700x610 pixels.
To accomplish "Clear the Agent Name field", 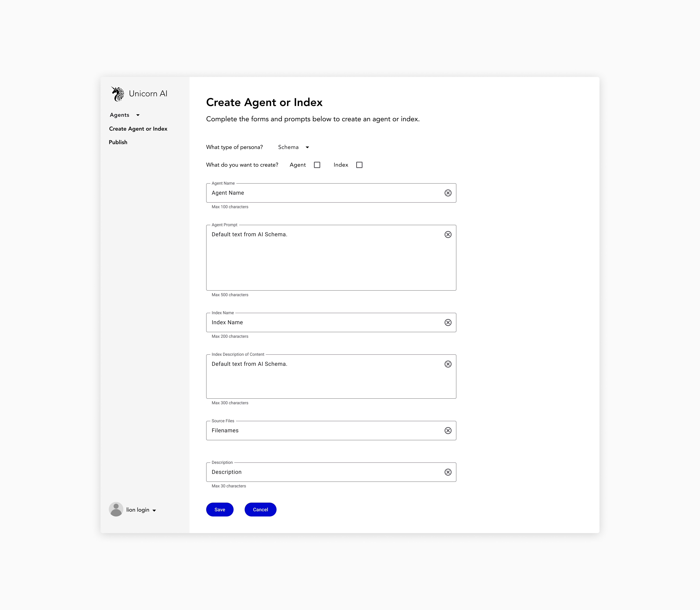I will [x=448, y=193].
